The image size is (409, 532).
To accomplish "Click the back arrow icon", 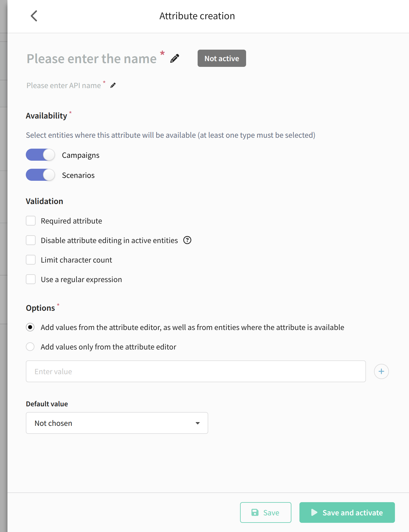I will pyautogui.click(x=34, y=16).
